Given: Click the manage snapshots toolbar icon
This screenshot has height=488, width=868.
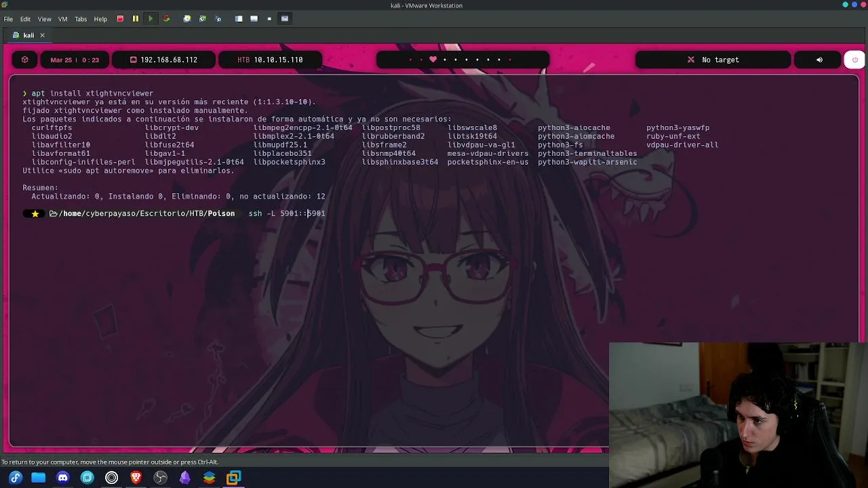Looking at the screenshot, I should click(x=218, y=19).
